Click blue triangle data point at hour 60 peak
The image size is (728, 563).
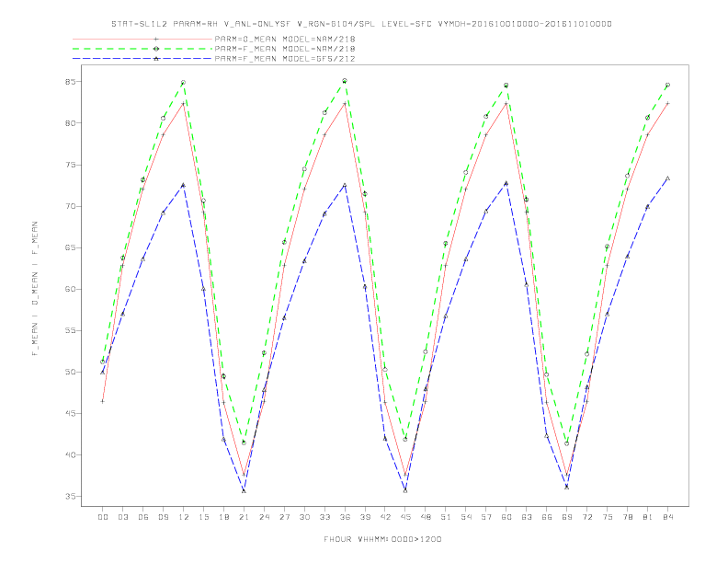click(506, 183)
